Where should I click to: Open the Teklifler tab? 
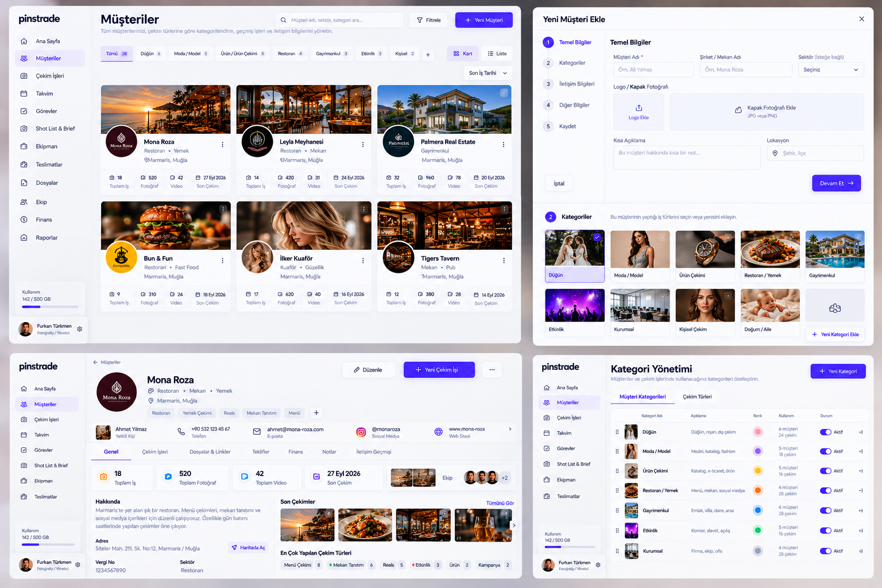tap(261, 452)
